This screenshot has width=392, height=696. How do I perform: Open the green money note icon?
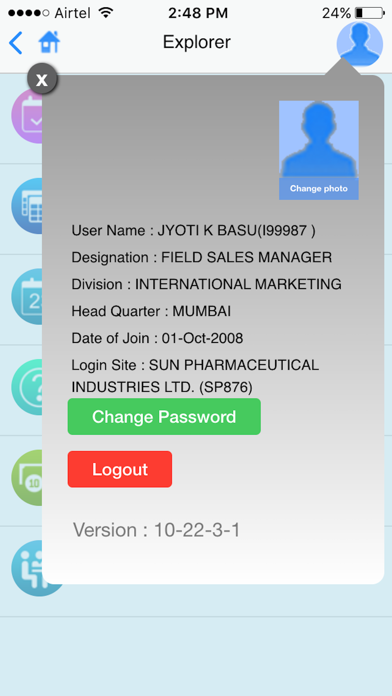pos(27,478)
